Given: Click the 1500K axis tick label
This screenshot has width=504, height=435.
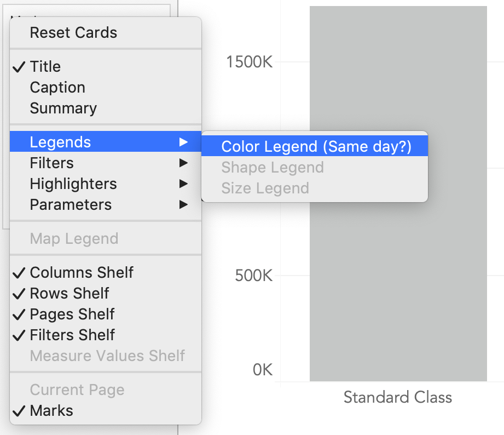Looking at the screenshot, I should (x=249, y=62).
